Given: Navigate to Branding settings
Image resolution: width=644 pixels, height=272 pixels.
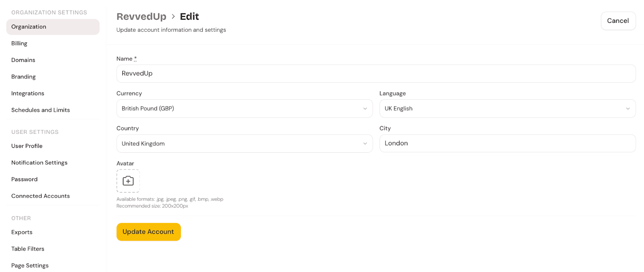Looking at the screenshot, I should 23,77.
